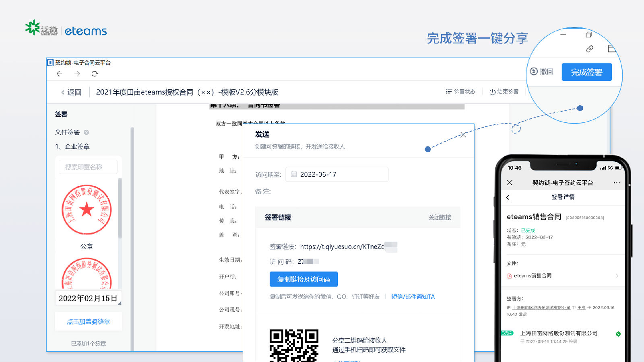This screenshot has height=362, width=644.
Task: Close the 发送 dialog with the X
Action: click(463, 135)
